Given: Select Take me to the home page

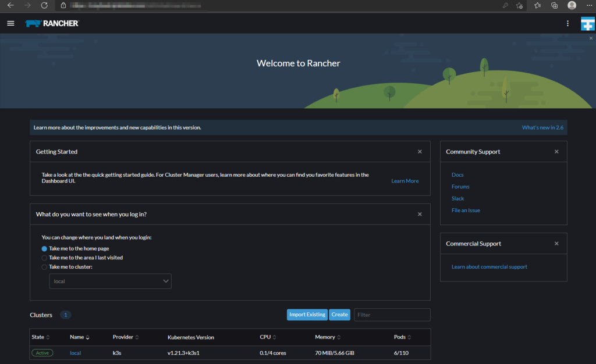Looking at the screenshot, I should (44, 249).
